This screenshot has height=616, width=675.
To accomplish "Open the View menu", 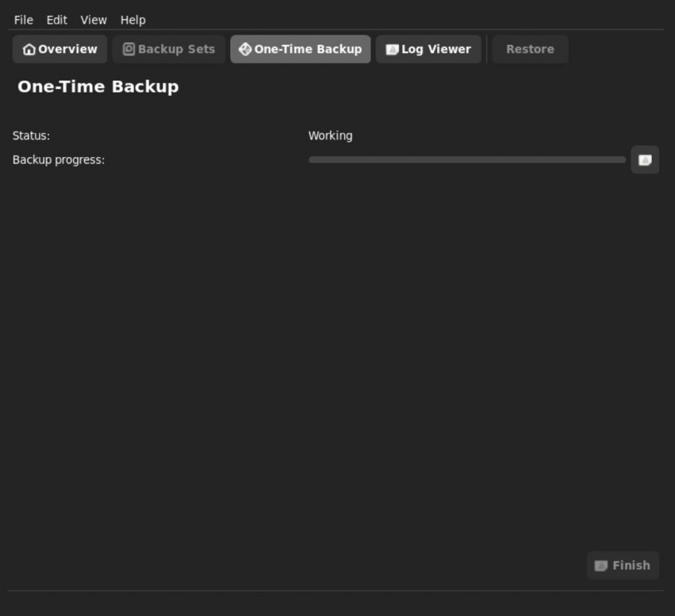I will click(93, 20).
